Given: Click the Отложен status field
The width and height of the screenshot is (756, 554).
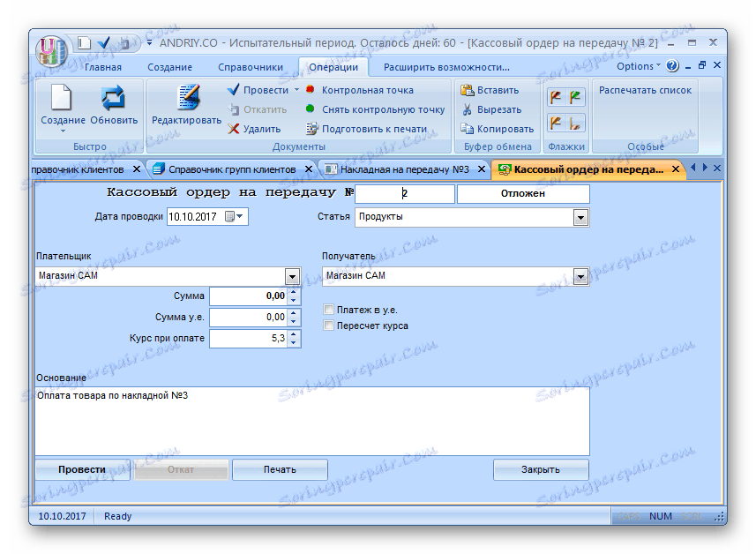Looking at the screenshot, I should [523, 193].
